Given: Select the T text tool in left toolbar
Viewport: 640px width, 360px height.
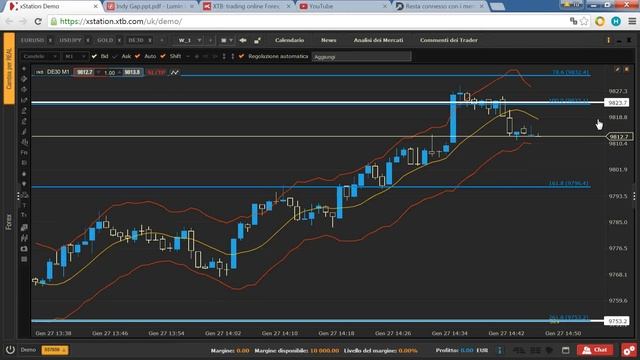Looking at the screenshot, I should pyautogui.click(x=24, y=205).
